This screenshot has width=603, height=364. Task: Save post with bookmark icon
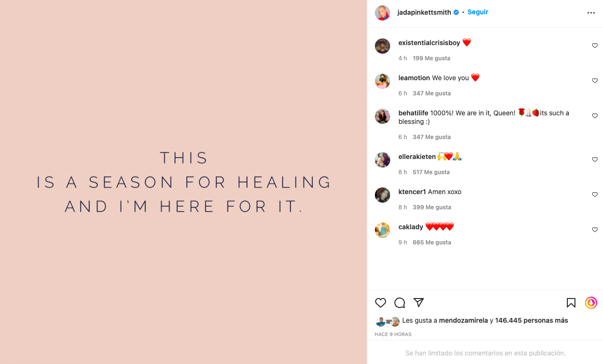pyautogui.click(x=571, y=303)
